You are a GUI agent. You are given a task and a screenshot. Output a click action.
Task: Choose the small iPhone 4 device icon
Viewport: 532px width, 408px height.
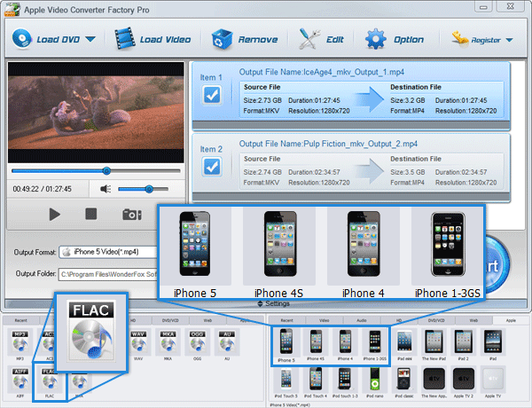click(346, 345)
